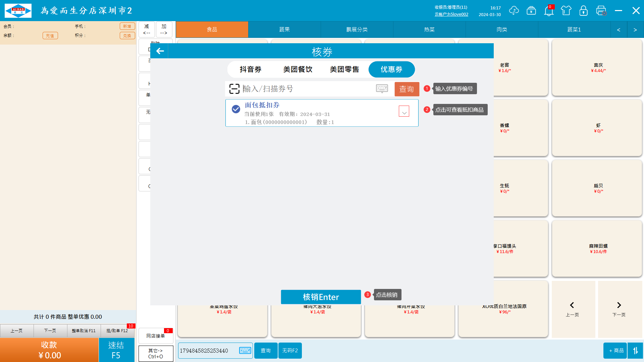Select the 优惠券 tab
644x362 pixels.
point(391,69)
